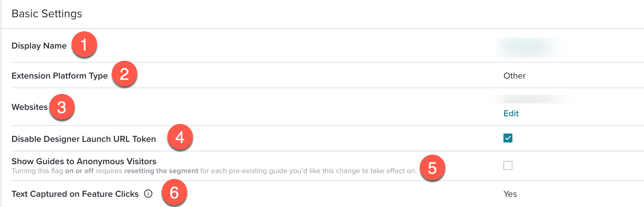
Task: Click red annotation badge number 2
Action: coord(124,74)
